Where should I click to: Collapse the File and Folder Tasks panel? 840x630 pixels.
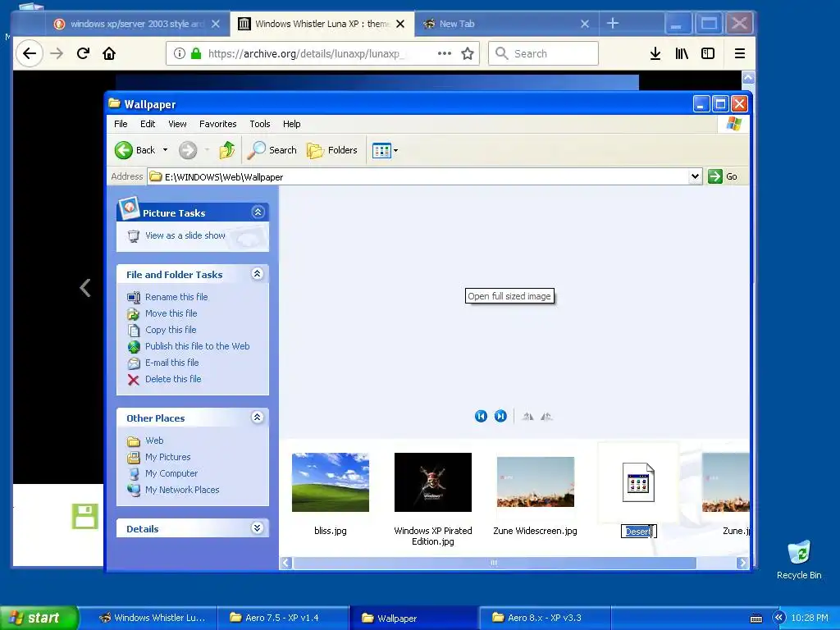click(257, 274)
